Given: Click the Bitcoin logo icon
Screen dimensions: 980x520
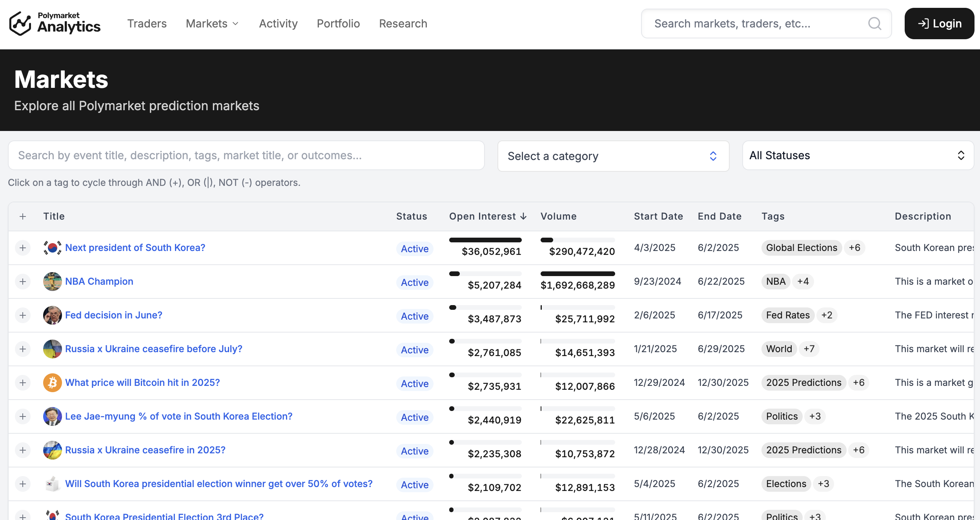Looking at the screenshot, I should tap(52, 383).
